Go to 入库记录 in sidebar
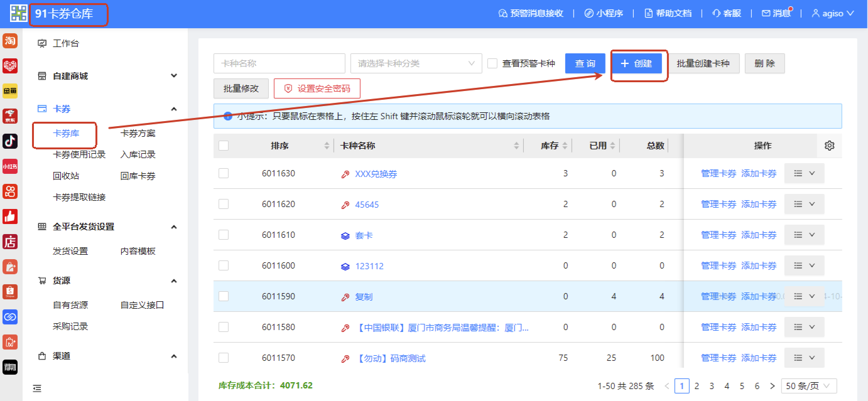This screenshot has height=401, width=868. tap(138, 154)
